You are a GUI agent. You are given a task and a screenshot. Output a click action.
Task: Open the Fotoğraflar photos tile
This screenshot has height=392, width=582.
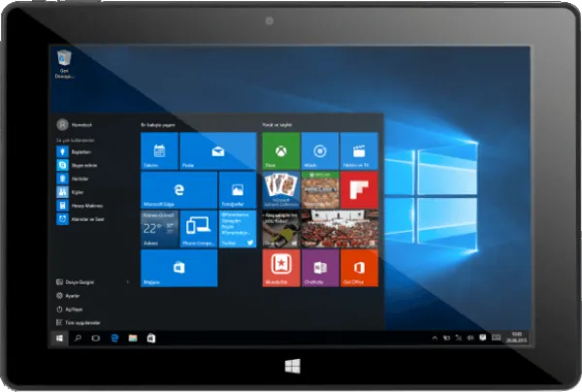[x=238, y=189]
